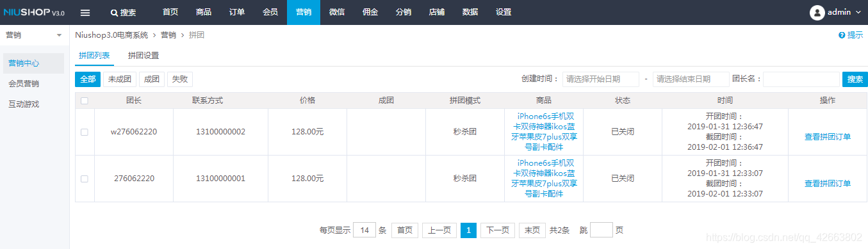Click 团长 name w276062220 cell
The width and height of the screenshot is (868, 249).
(x=134, y=132)
